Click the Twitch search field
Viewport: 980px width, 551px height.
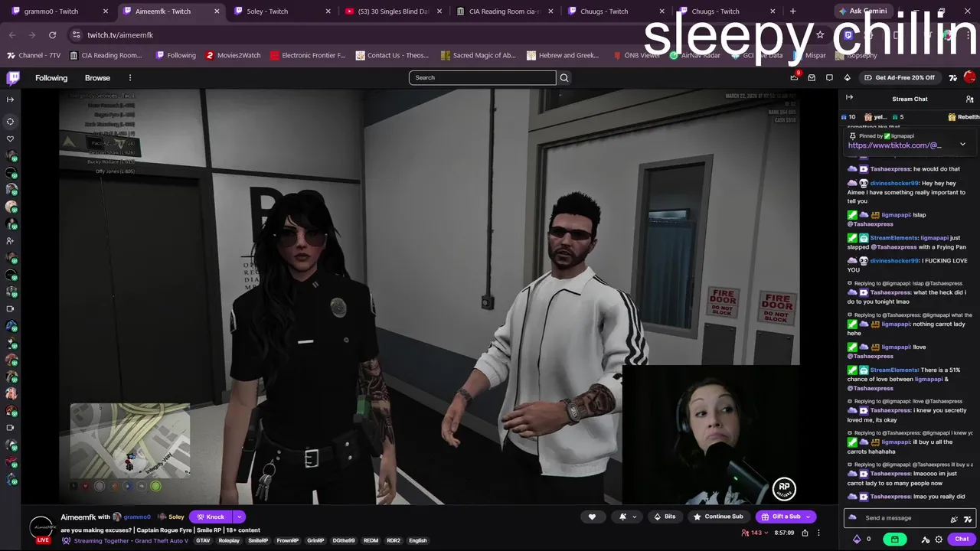tap(482, 77)
